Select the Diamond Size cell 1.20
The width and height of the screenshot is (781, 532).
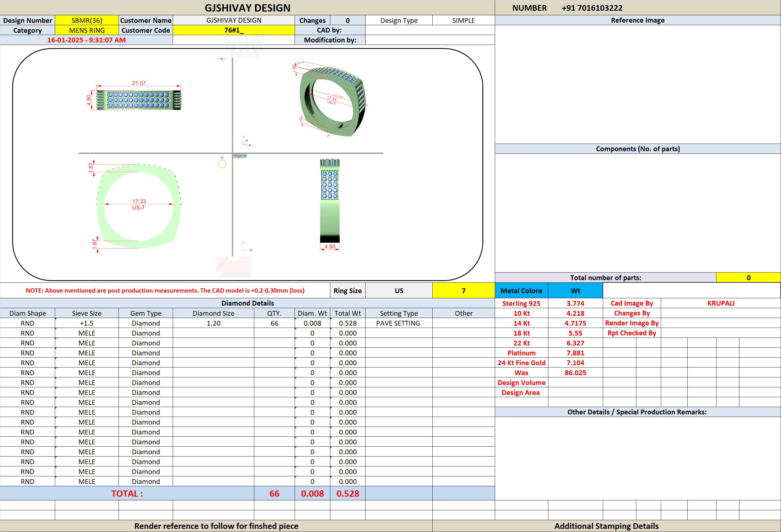pyautogui.click(x=213, y=323)
